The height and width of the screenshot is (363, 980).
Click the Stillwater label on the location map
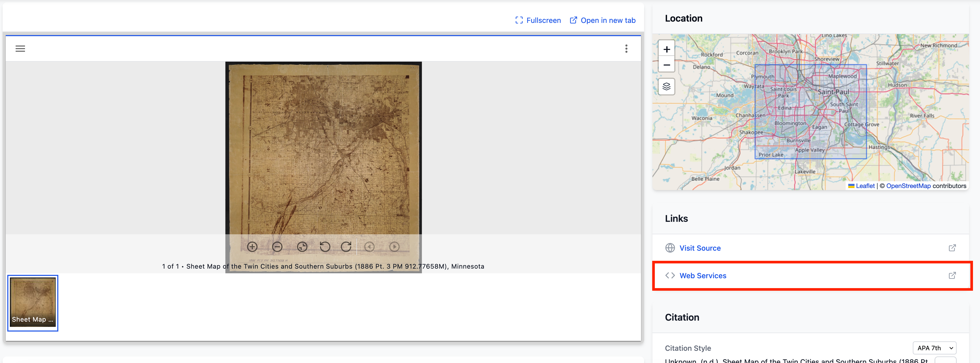[887, 63]
